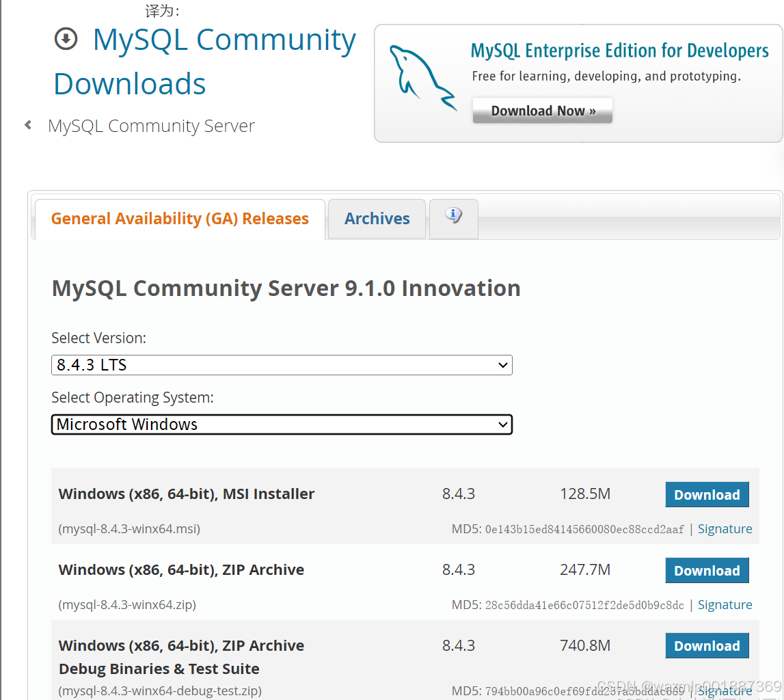
Task: Open the Select Version dropdown showing 8.4.3 LTS
Action: pos(282,365)
